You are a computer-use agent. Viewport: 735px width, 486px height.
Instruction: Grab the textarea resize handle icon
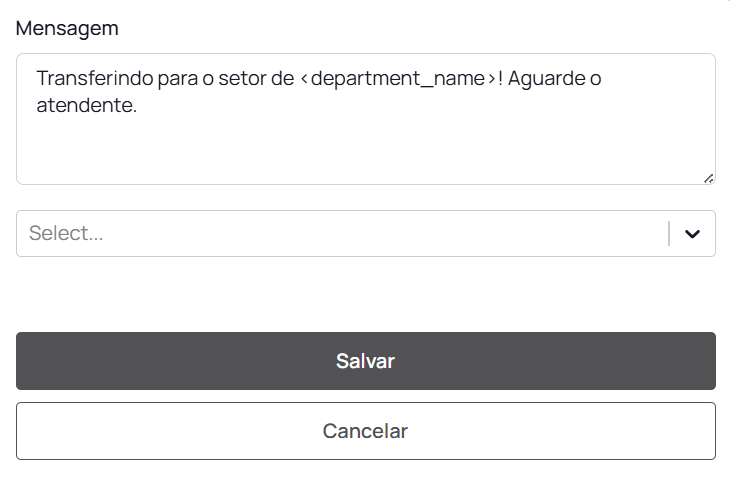(708, 178)
